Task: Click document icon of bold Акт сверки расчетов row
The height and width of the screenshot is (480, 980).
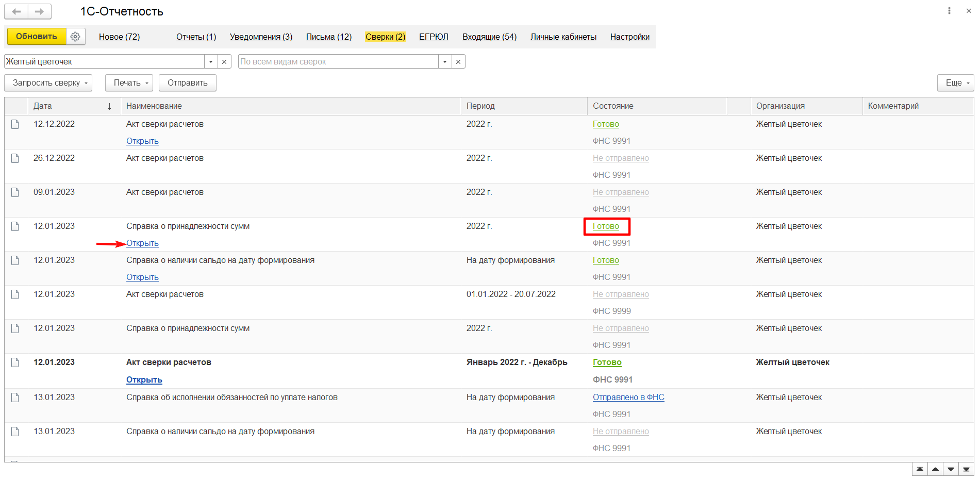Action: (x=15, y=362)
